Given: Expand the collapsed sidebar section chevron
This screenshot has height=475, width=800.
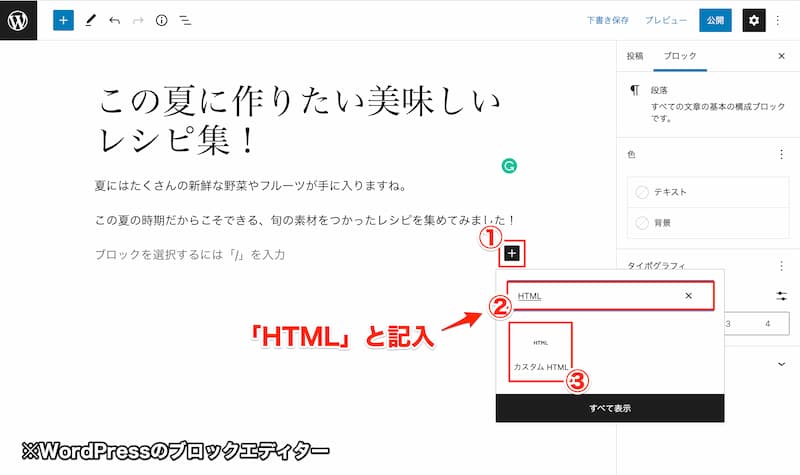Looking at the screenshot, I should point(781,364).
